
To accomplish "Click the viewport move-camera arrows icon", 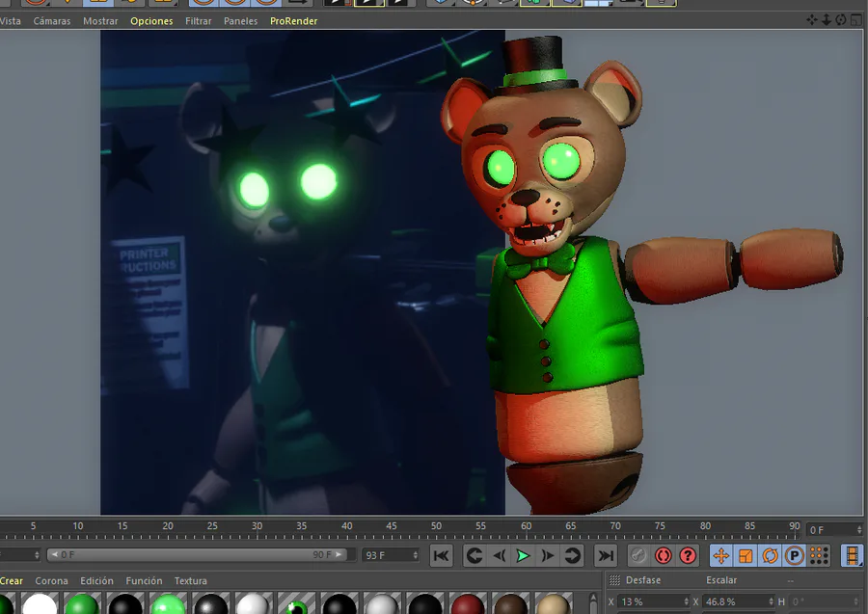I will click(811, 20).
